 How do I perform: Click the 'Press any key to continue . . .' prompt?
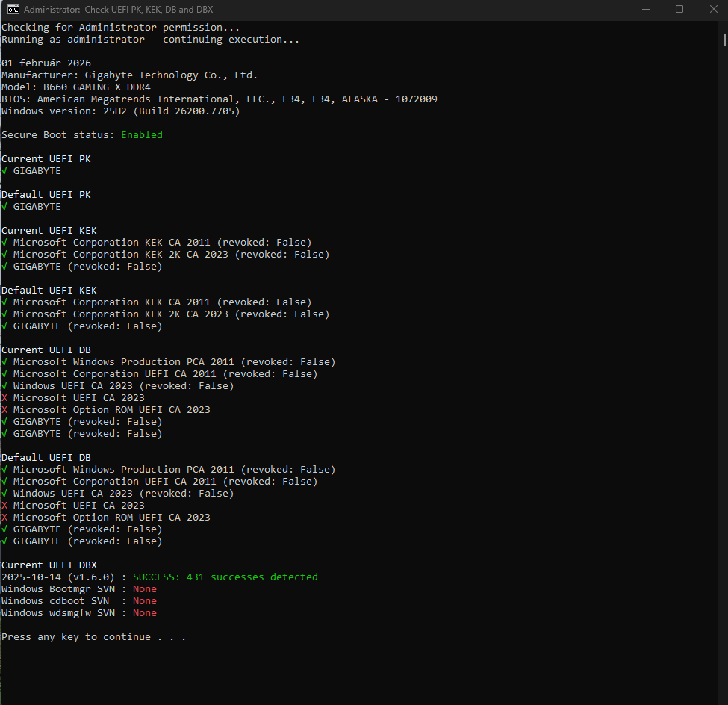tap(94, 637)
